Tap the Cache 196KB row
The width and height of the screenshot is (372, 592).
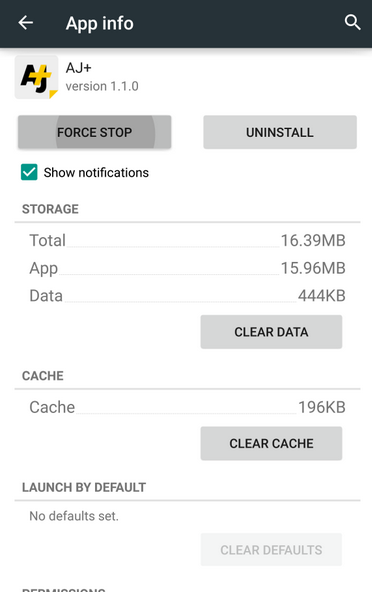pos(187,407)
